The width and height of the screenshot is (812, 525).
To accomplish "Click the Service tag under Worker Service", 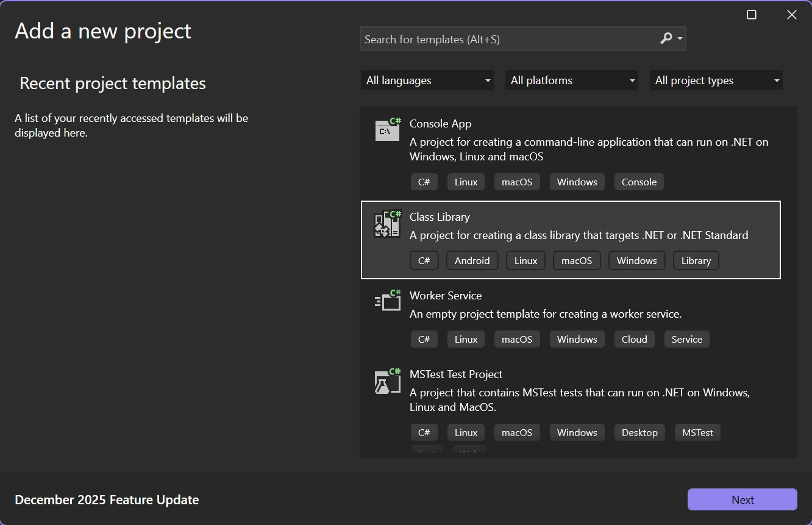I will pos(687,339).
